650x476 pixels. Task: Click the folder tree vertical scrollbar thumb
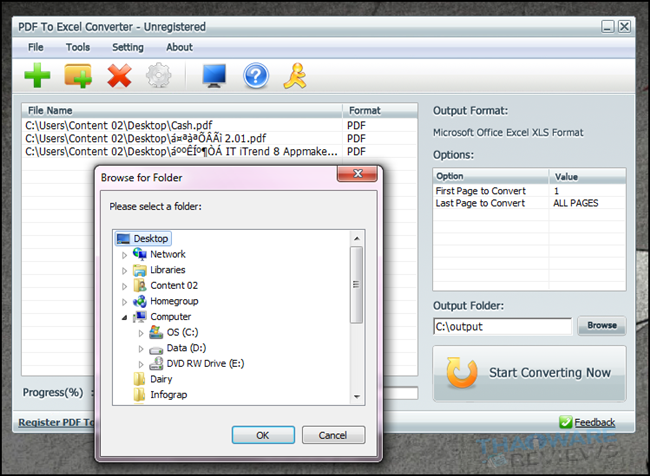(x=357, y=284)
